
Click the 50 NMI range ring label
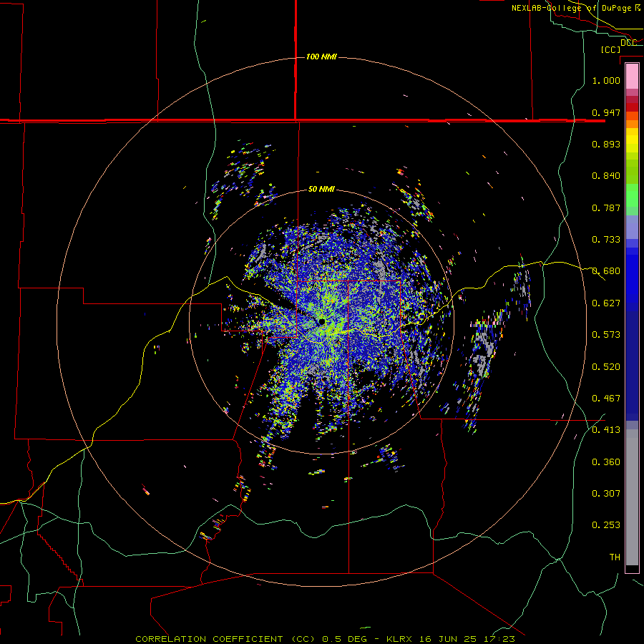click(321, 190)
